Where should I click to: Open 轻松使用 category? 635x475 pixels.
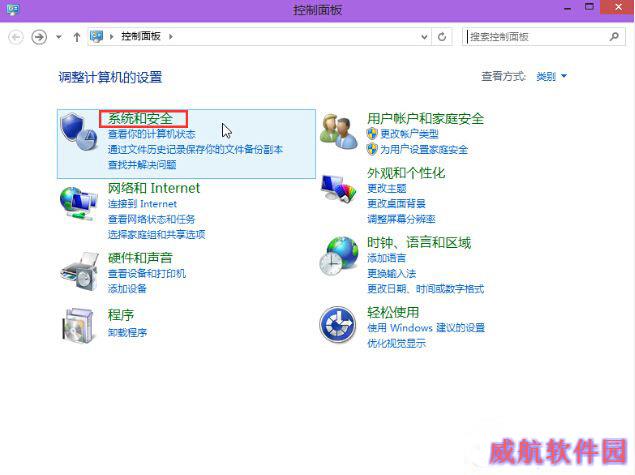(393, 312)
